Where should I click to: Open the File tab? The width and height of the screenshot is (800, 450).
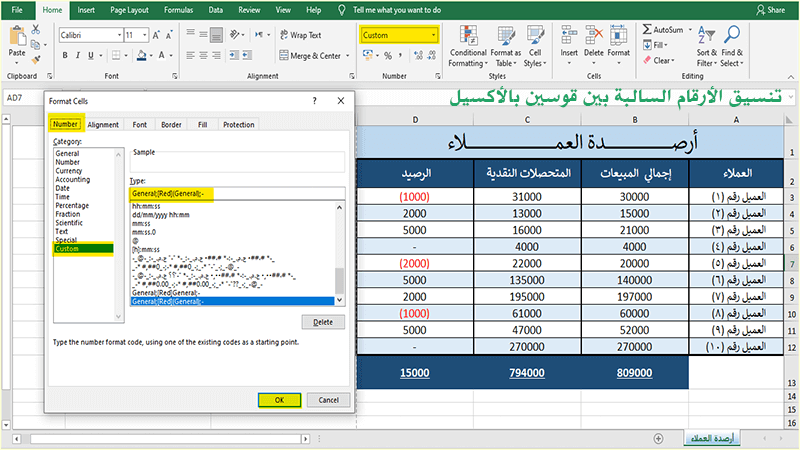coord(17,10)
